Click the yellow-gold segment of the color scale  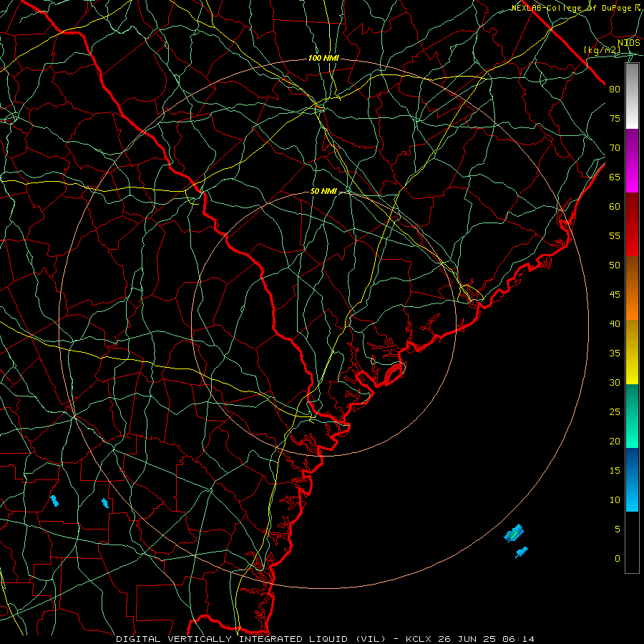tap(632, 352)
